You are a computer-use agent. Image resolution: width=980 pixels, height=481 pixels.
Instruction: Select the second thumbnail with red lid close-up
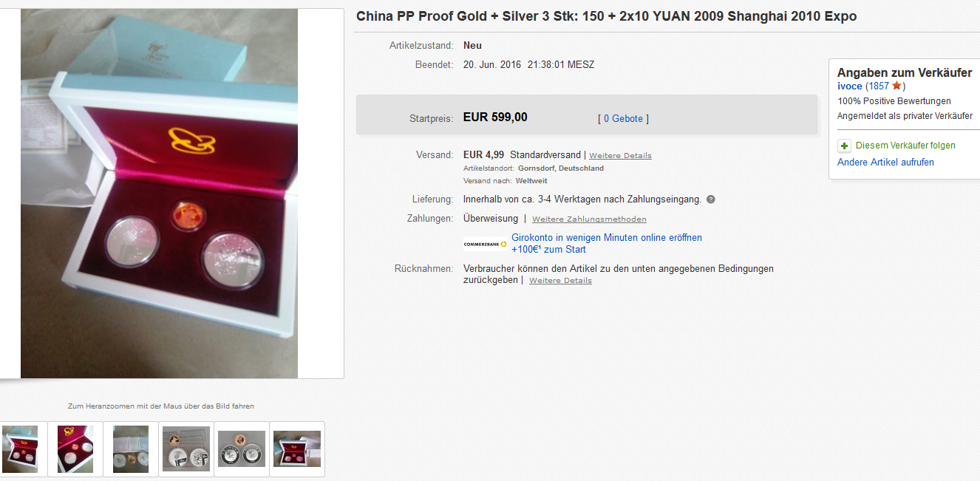coord(75,448)
